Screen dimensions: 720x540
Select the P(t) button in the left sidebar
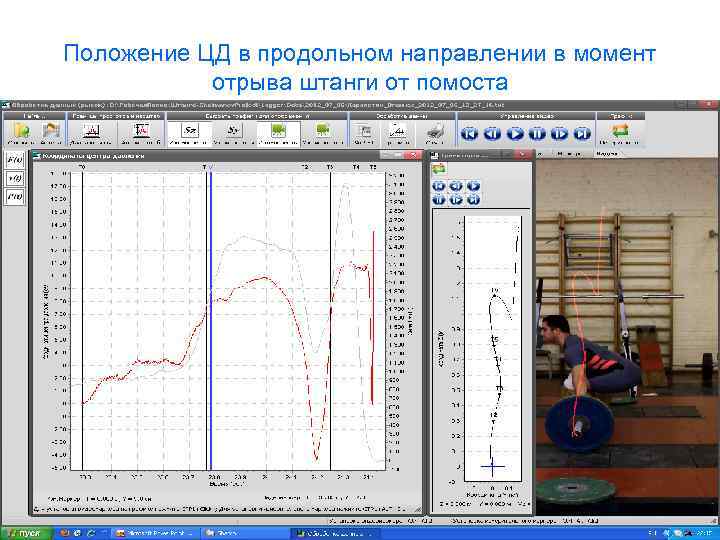tap(15, 197)
